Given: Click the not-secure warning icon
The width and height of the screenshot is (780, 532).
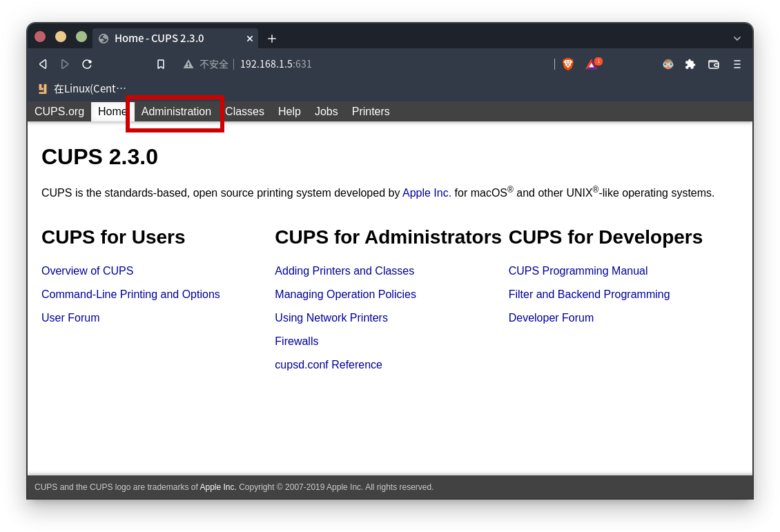Looking at the screenshot, I should [x=188, y=64].
